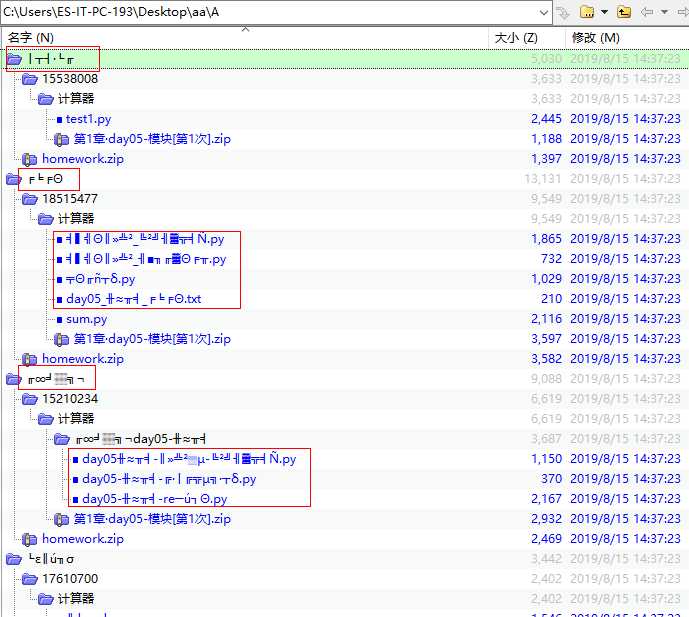This screenshot has width=689, height=617.
Task: Select the day05 .py file sized 1,150
Action: point(189,459)
